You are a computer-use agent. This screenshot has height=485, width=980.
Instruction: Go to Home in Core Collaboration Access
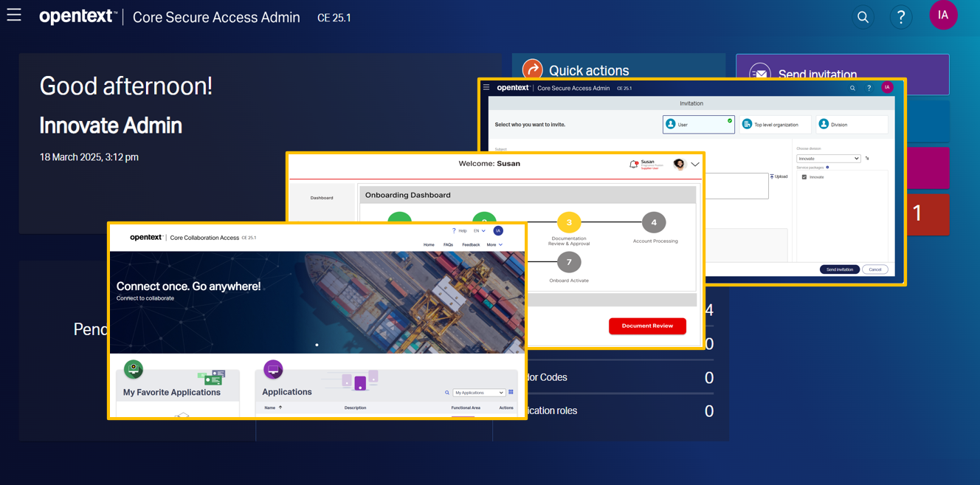pyautogui.click(x=429, y=245)
